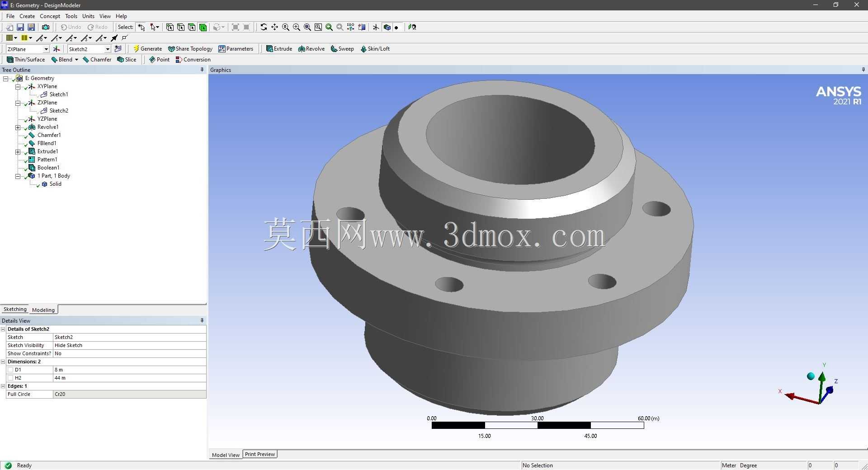Open the Concept menu

click(x=50, y=16)
